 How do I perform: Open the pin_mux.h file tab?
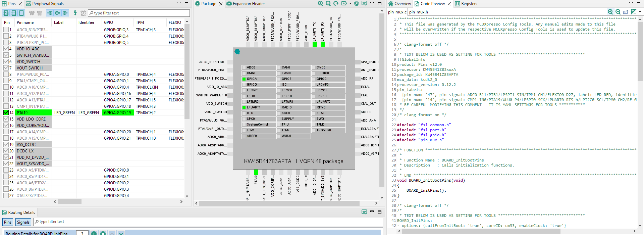pos(418,12)
